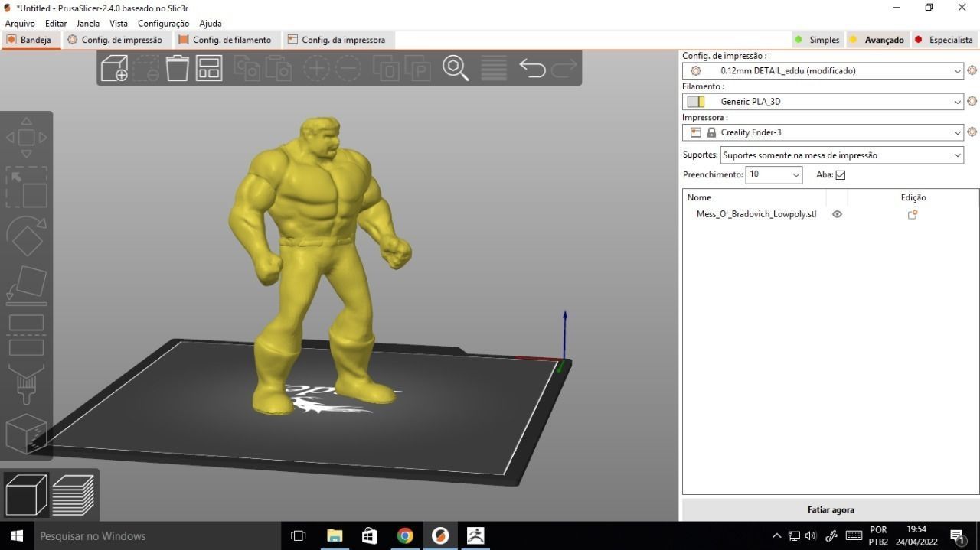Click edit icon for Mess_O'_Bradovich_Lowpoly.stl
Image resolution: width=980 pixels, height=550 pixels.
(913, 215)
